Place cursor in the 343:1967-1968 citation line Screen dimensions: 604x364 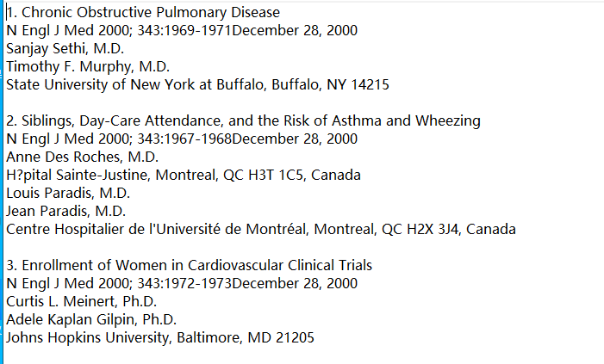181,139
